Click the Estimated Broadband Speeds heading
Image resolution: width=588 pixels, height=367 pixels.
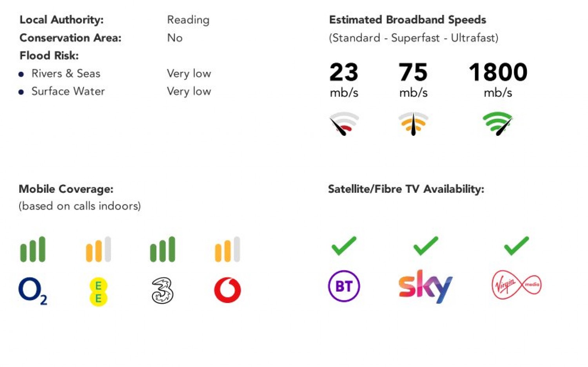pos(407,20)
